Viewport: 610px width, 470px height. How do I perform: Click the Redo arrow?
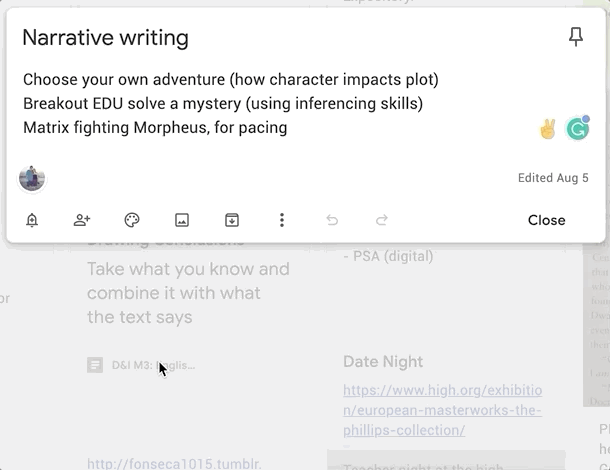tap(381, 220)
